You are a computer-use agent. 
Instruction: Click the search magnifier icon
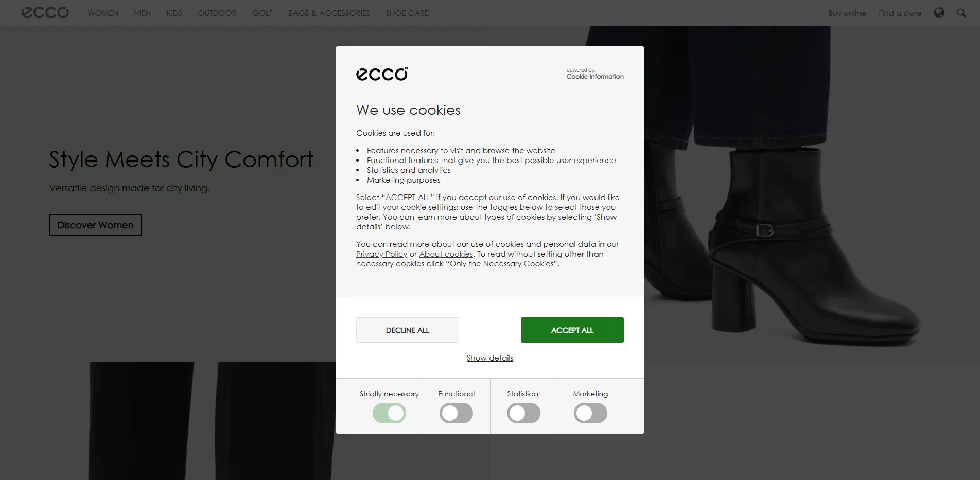tap(961, 13)
